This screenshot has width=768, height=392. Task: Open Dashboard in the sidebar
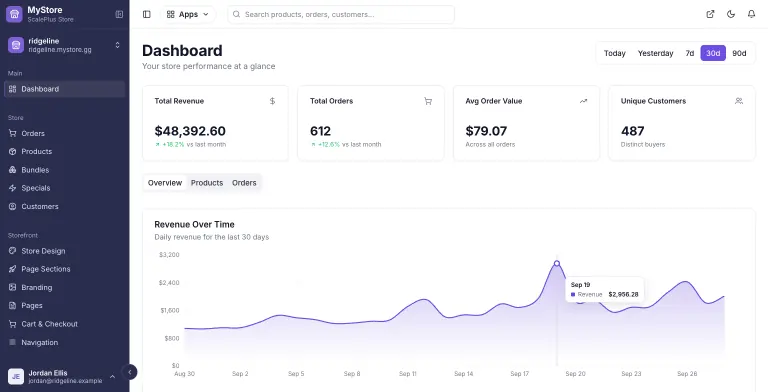[65, 89]
